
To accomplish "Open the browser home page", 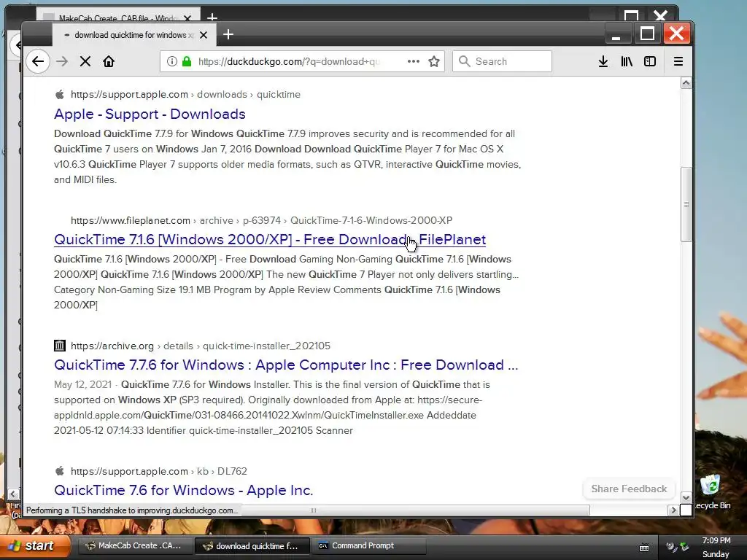I will pos(109,61).
